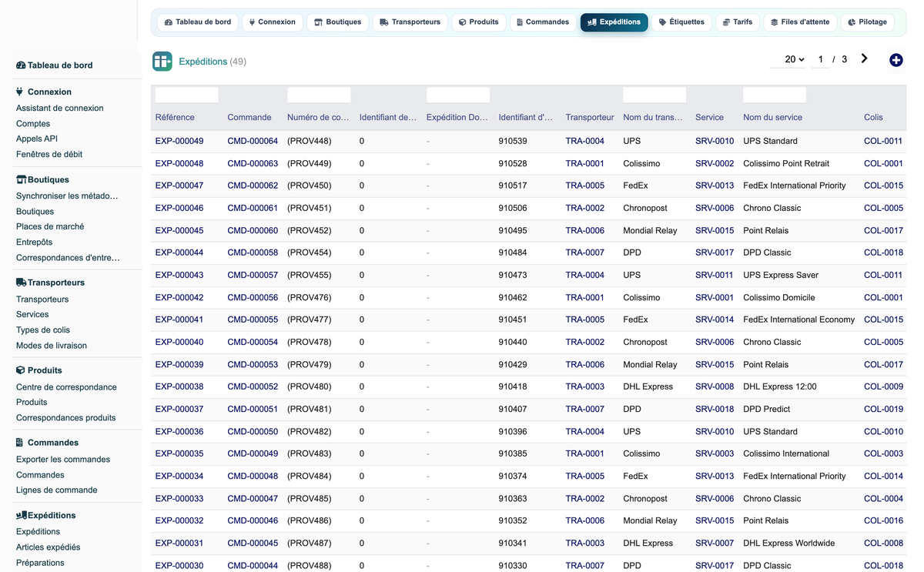The height and width of the screenshot is (572, 924).
Task: Click the plug icon beside Connexion in sidebar
Action: tap(20, 92)
